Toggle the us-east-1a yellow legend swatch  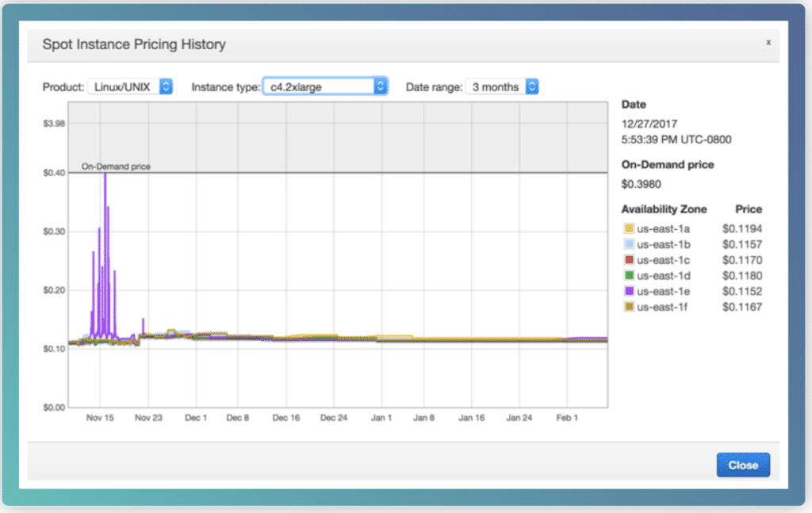point(629,228)
